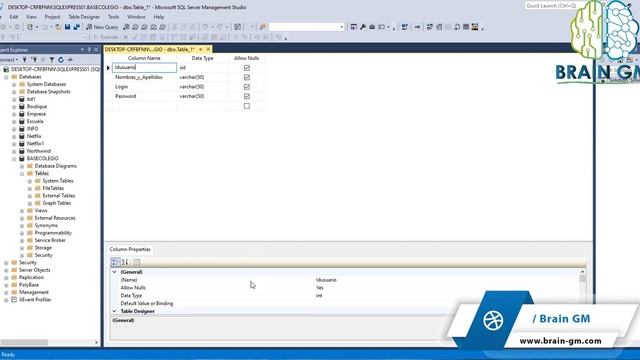This screenshot has height=360, width=640.
Task: Click the Quick Launch search box
Action: coord(551,6)
